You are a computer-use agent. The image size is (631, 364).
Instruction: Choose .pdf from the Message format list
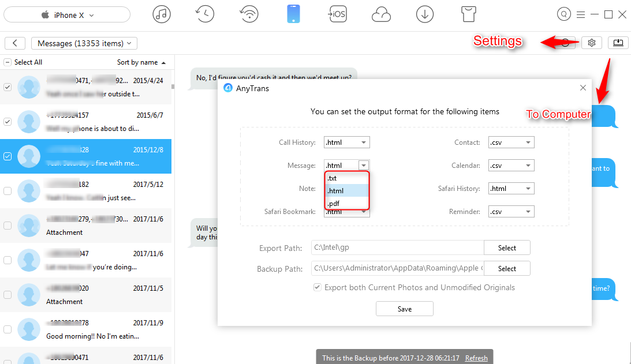coord(347,203)
